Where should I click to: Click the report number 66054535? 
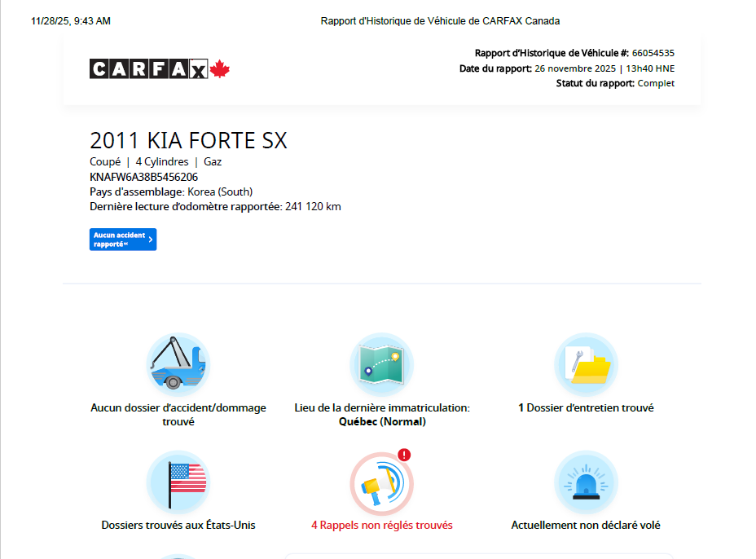click(653, 53)
